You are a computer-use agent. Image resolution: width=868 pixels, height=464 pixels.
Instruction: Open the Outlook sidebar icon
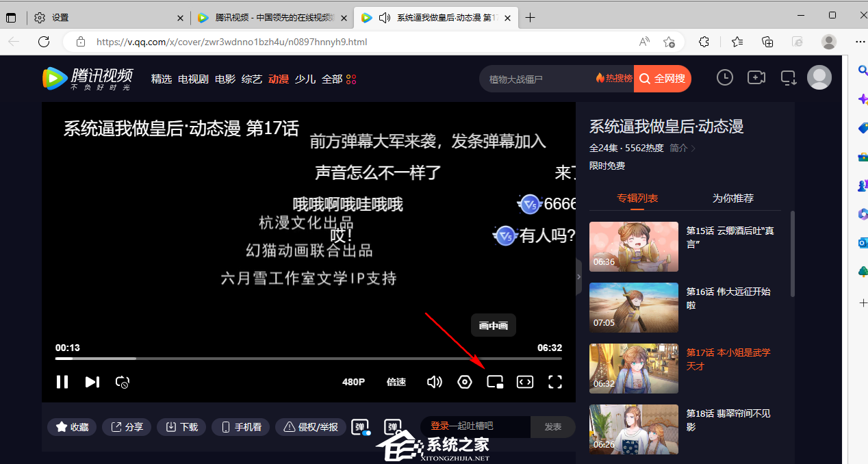tap(863, 243)
